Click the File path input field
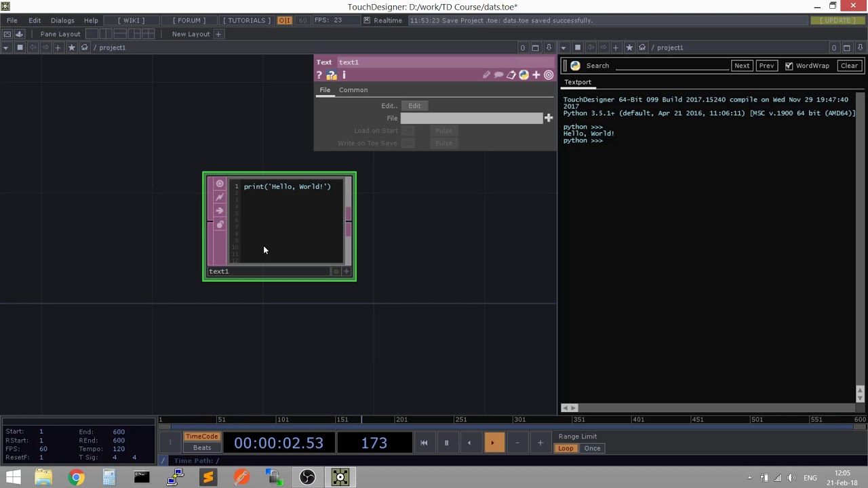 click(x=472, y=118)
